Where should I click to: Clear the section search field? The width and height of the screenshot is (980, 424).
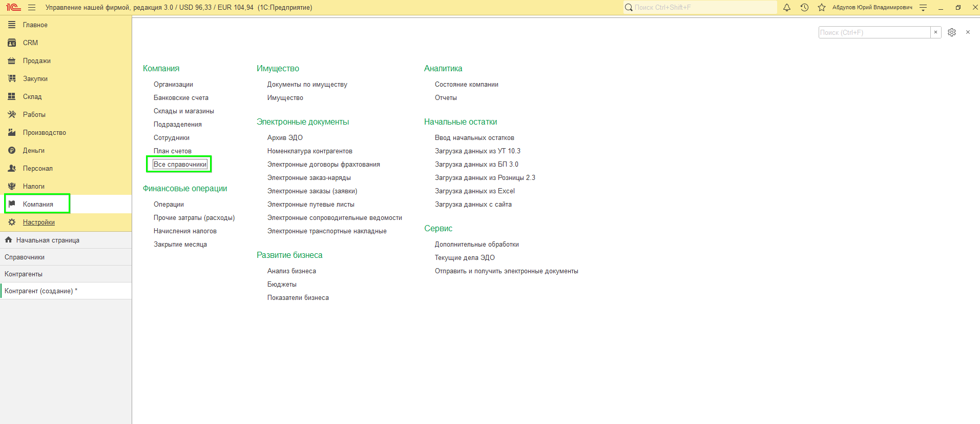[x=935, y=32]
